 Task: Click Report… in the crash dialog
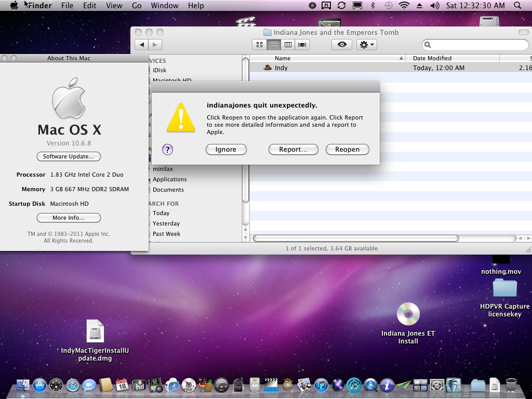click(293, 150)
